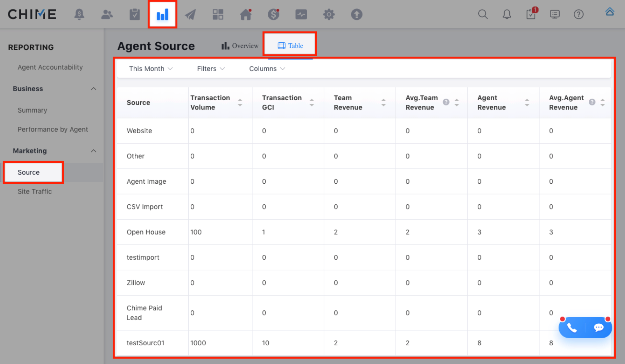625x364 pixels.
Task: Click the REPORTING sidebar heading
Action: (31, 47)
